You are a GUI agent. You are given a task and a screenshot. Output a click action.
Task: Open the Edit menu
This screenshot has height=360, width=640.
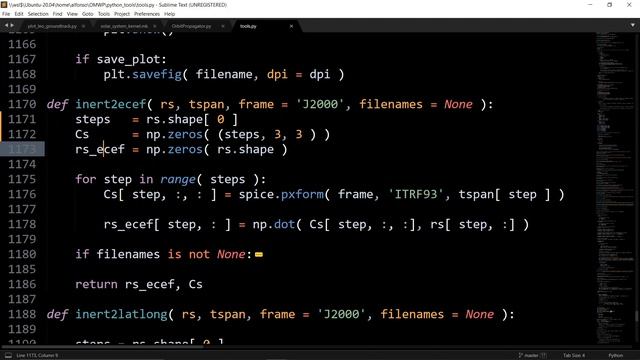(19, 14)
